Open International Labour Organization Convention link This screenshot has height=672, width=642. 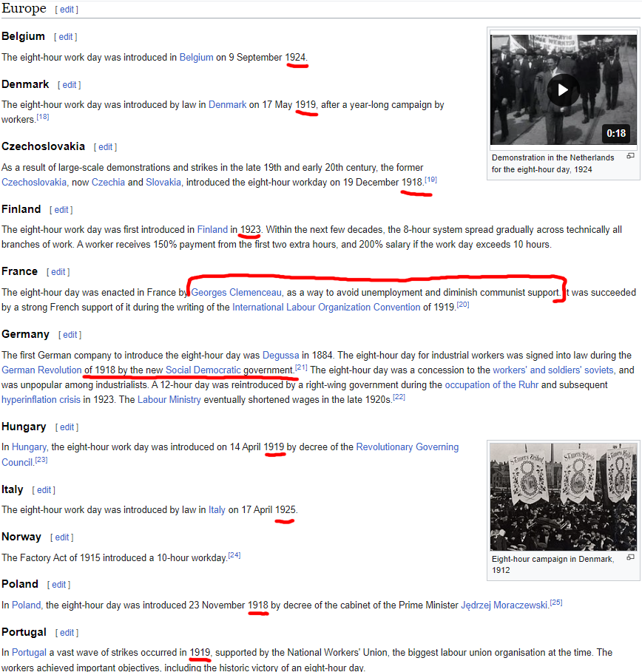pos(326,308)
